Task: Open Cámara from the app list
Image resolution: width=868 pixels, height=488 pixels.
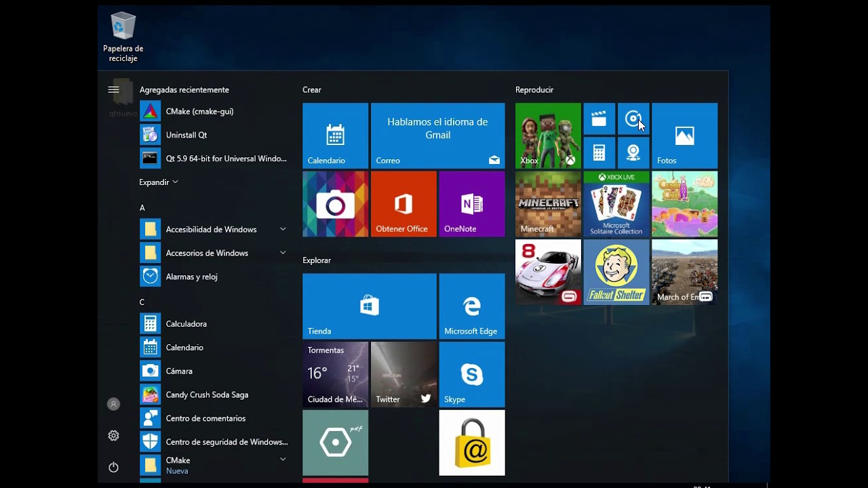Action: click(214, 371)
